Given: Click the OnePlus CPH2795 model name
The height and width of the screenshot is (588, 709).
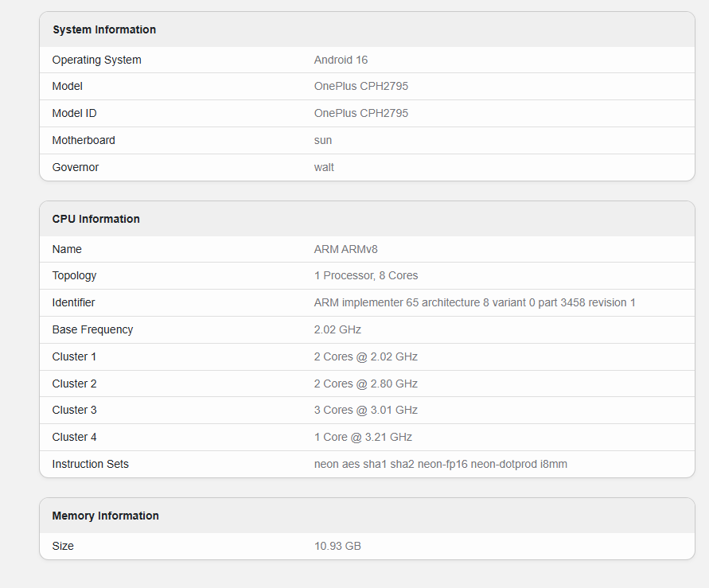Looking at the screenshot, I should (361, 86).
